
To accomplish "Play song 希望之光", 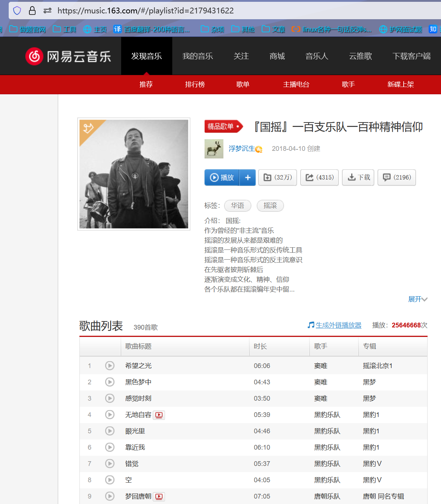I will click(110, 365).
